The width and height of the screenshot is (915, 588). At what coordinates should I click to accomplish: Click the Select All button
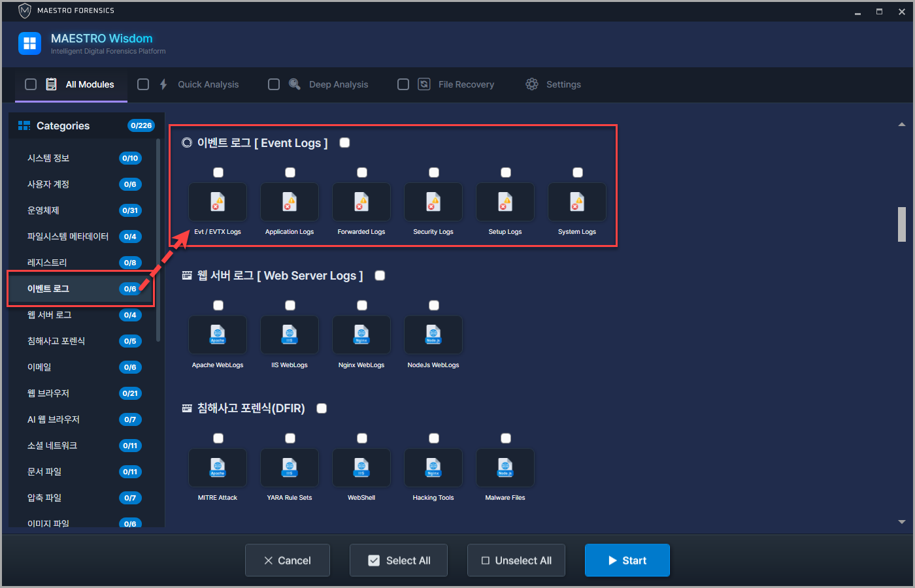(x=399, y=561)
